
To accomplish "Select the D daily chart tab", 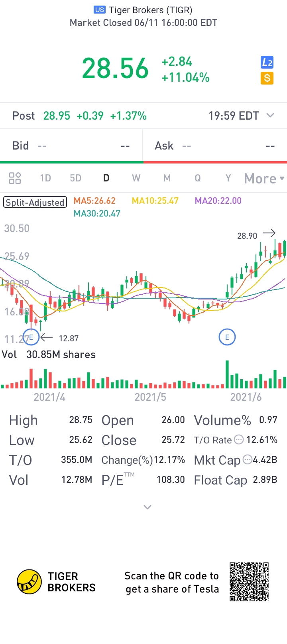I will click(106, 178).
